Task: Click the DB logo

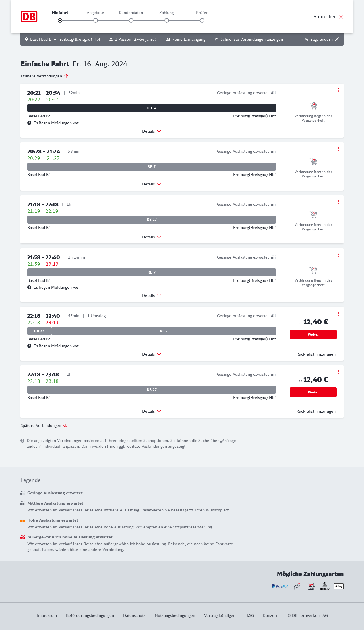Action: click(x=29, y=16)
